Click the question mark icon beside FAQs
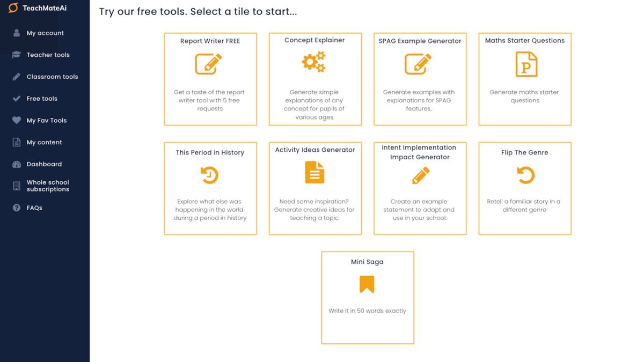644x362 pixels. tap(15, 208)
